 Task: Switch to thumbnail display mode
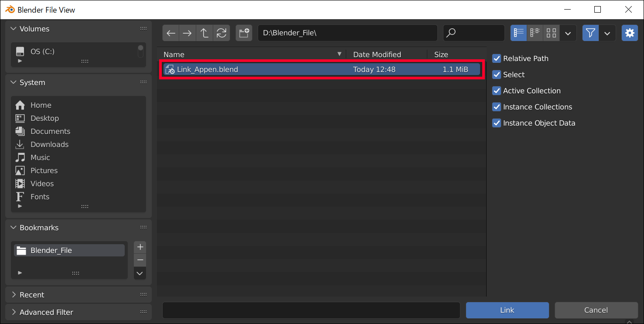[x=551, y=33]
